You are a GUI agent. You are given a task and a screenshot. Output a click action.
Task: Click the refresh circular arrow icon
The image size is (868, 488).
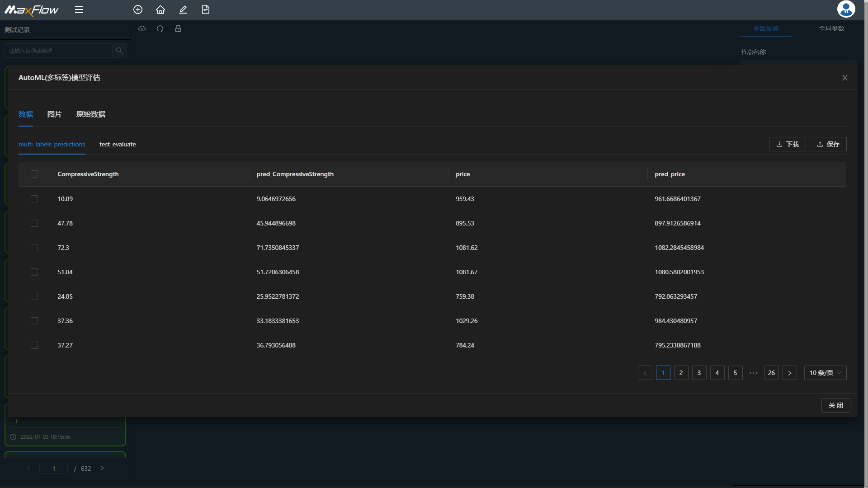pyautogui.click(x=160, y=28)
